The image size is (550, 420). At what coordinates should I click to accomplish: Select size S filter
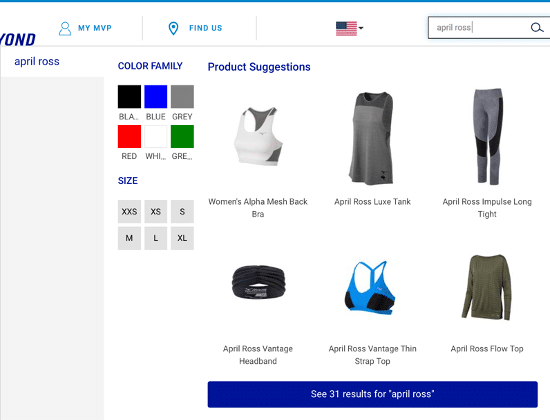point(182,212)
